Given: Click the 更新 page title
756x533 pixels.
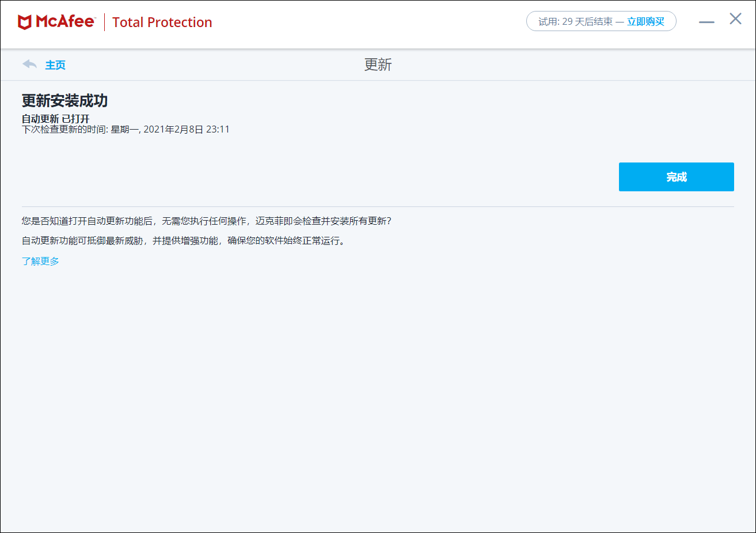Looking at the screenshot, I should [378, 65].
